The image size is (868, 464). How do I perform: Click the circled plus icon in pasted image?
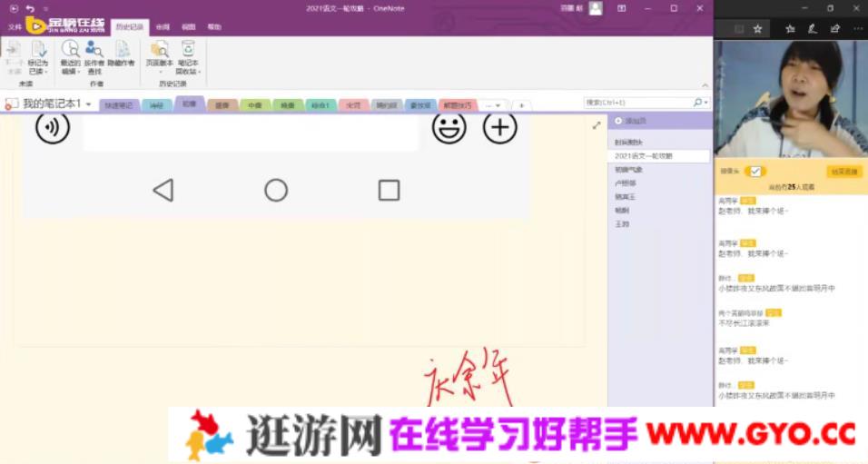pyautogui.click(x=500, y=127)
